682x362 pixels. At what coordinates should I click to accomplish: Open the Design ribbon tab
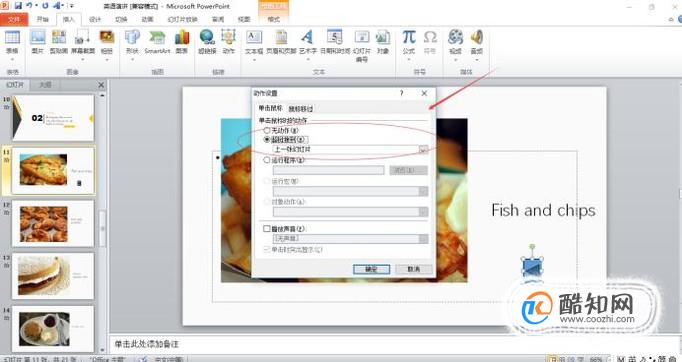95,19
